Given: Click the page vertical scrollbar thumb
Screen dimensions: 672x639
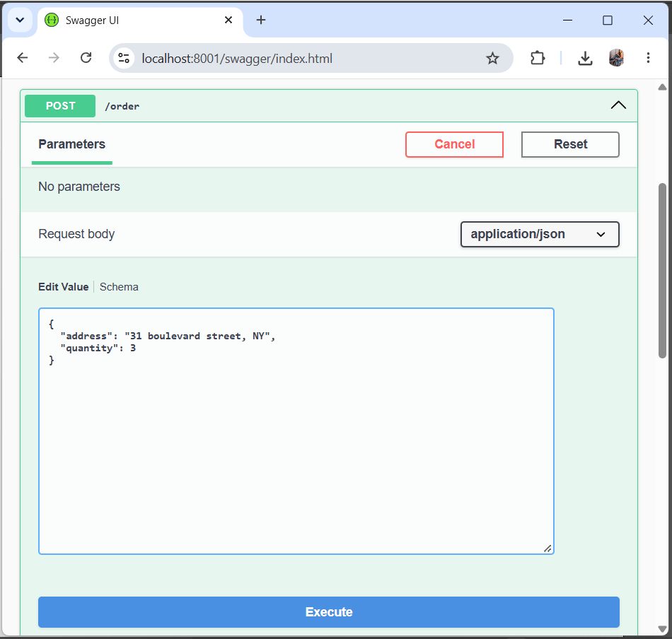Looking at the screenshot, I should tap(662, 271).
